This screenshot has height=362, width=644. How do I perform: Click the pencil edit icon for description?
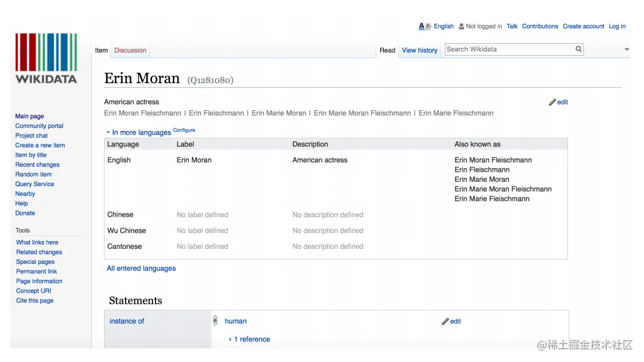552,102
